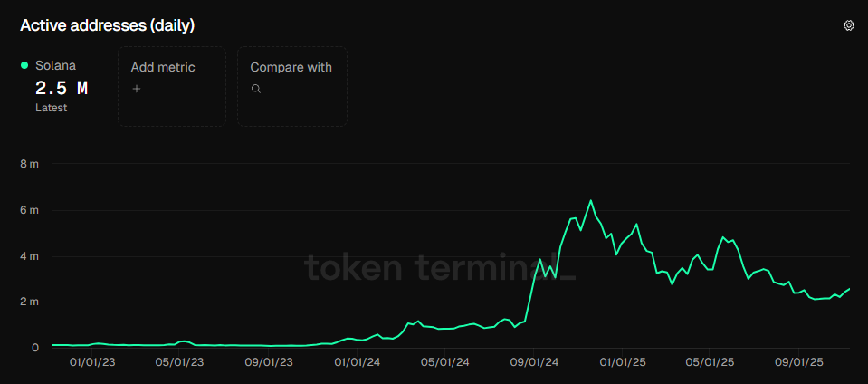Click the highest peak of the chart line
This screenshot has height=384, width=868.
click(x=591, y=200)
